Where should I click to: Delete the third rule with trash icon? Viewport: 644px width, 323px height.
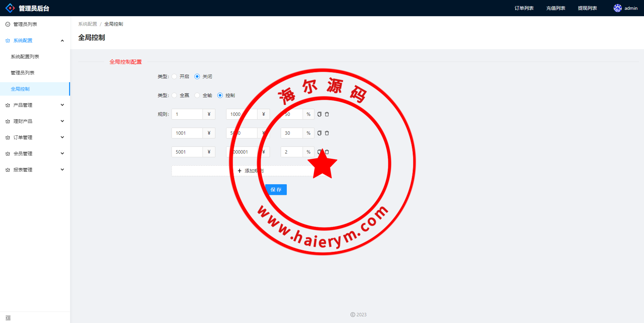pos(327,152)
